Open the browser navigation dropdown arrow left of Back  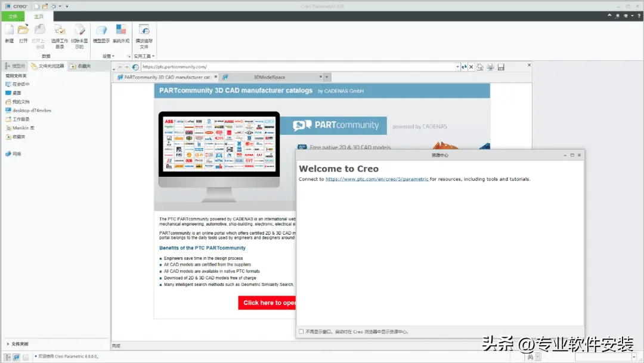tap(114, 68)
